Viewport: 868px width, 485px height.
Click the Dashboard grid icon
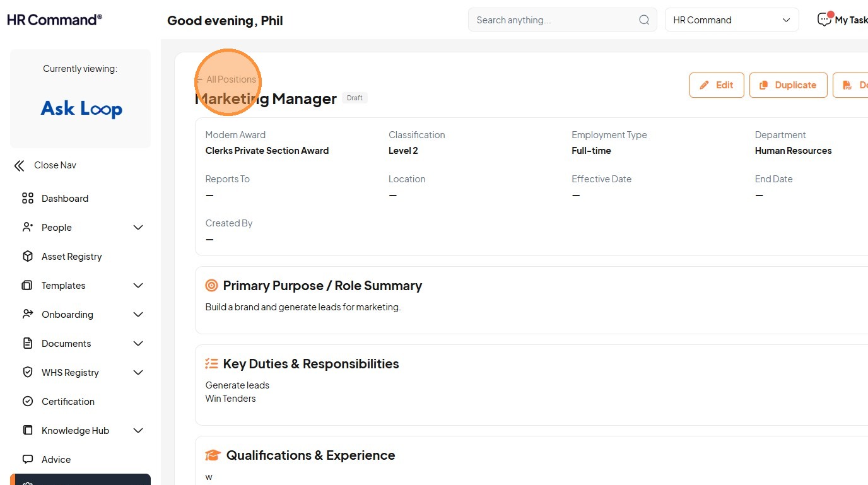[x=28, y=199]
